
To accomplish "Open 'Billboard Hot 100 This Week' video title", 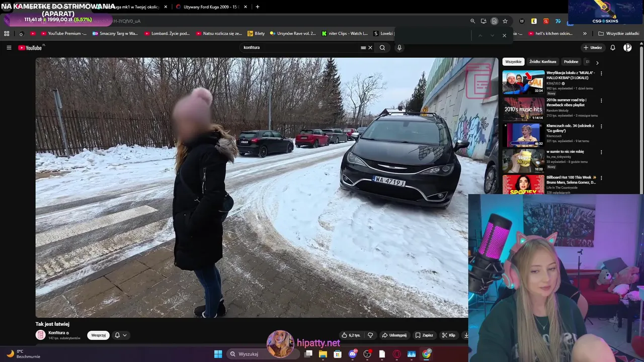I will click(x=571, y=179).
